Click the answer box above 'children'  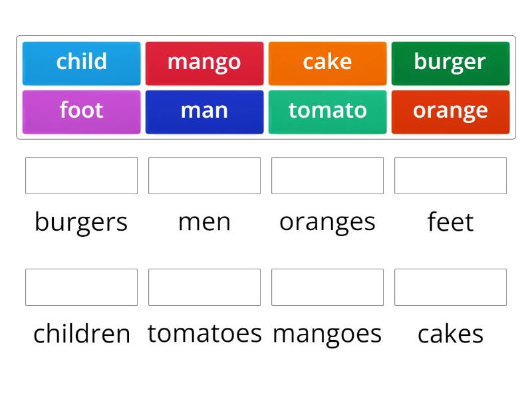pyautogui.click(x=81, y=287)
